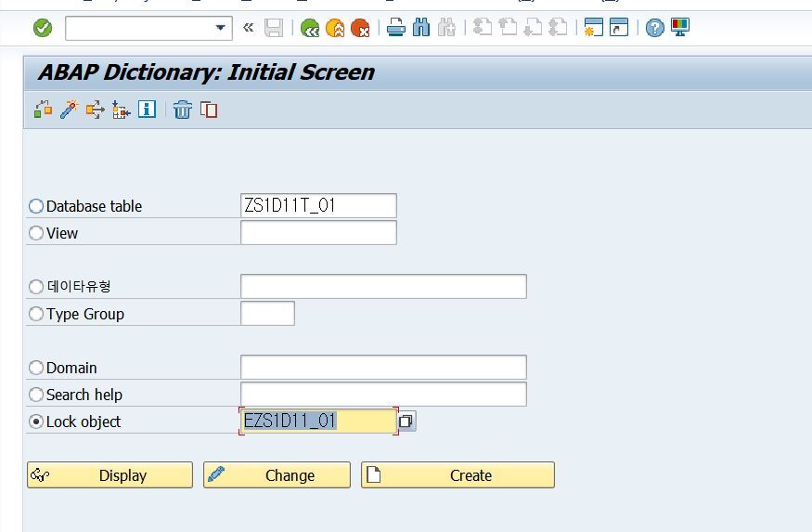Image resolution: width=812 pixels, height=532 pixels.
Task: Click the green checkmark Enter icon
Action: [x=43, y=28]
